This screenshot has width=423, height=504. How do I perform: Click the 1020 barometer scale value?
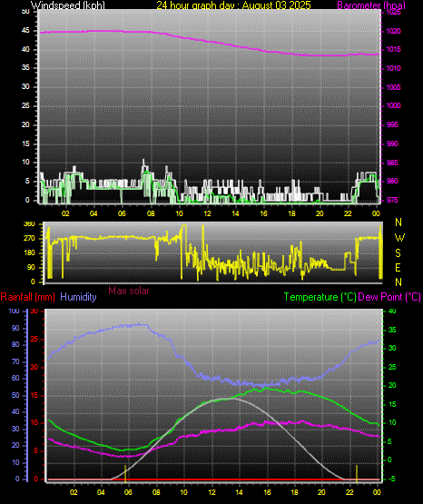pyautogui.click(x=394, y=31)
